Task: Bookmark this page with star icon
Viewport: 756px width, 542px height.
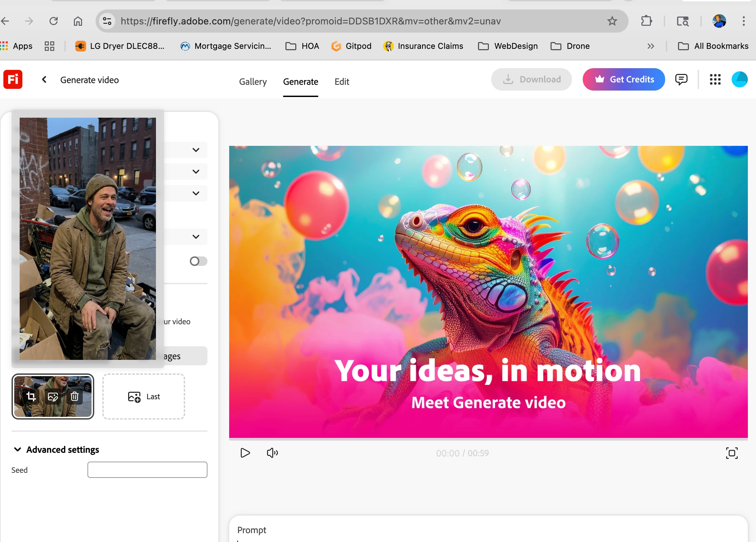Action: 612,21
